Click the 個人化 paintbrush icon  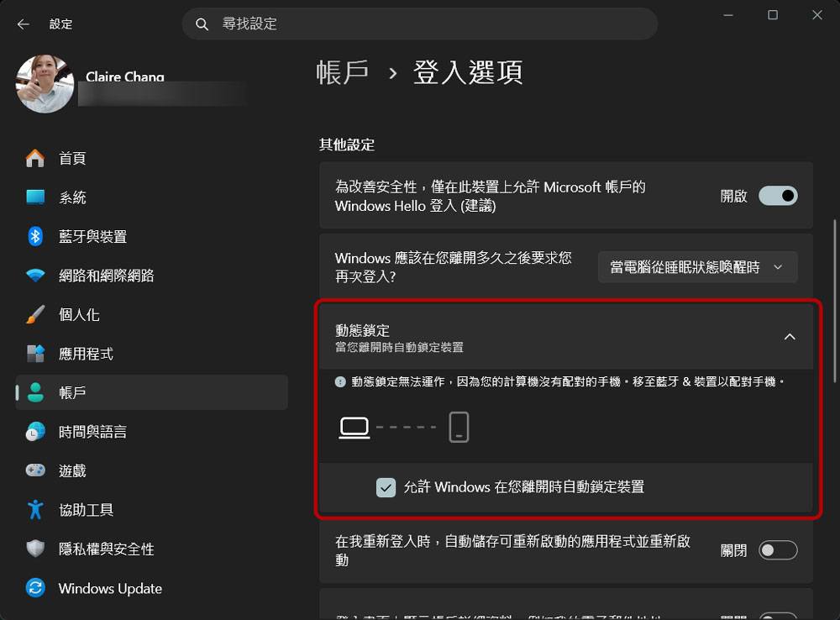coord(35,314)
